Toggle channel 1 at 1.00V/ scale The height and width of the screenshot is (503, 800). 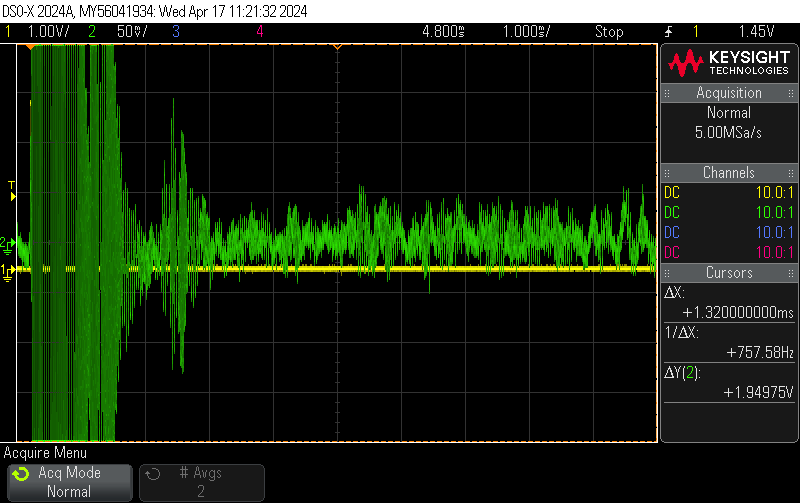pos(40,32)
